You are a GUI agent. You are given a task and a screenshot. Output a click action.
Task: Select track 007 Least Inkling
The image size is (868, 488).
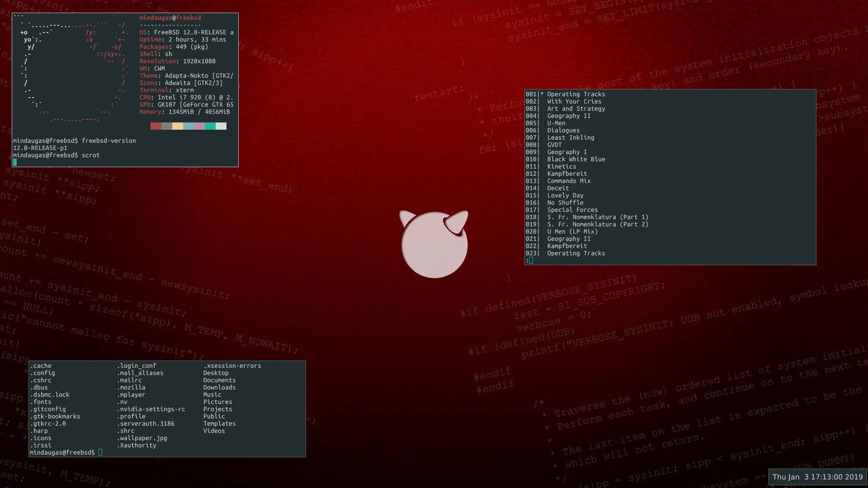click(560, 138)
